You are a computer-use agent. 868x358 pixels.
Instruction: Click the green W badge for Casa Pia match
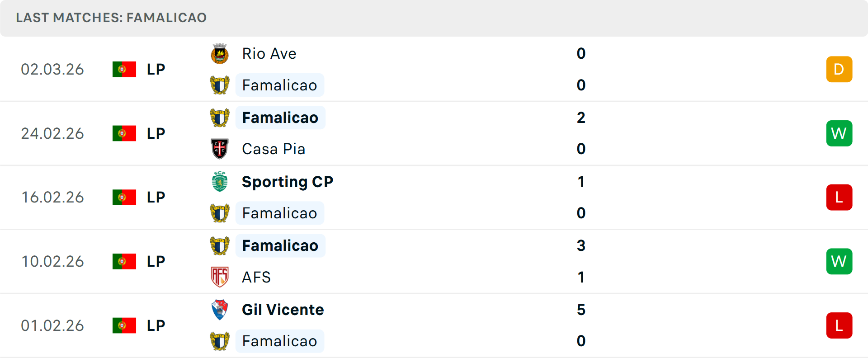coord(839,133)
